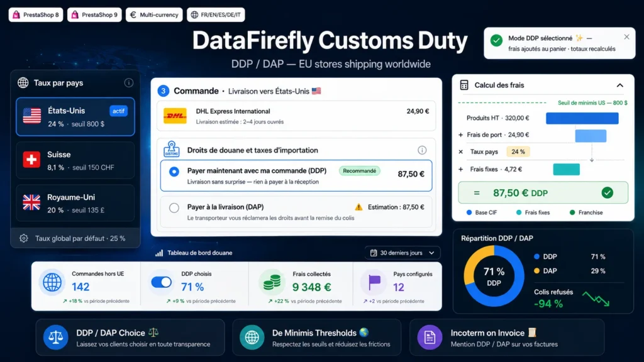Click the customs officer icon
This screenshot has width=644, height=362.
click(x=171, y=149)
